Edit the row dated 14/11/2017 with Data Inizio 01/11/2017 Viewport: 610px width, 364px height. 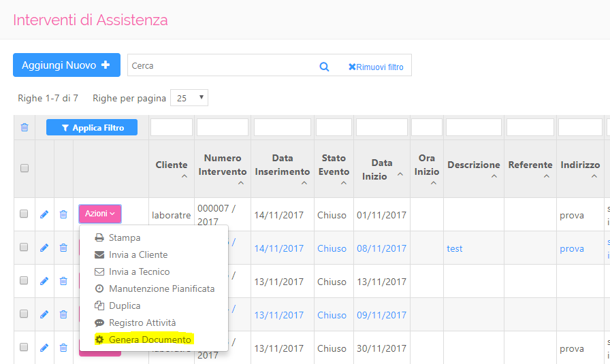click(x=44, y=214)
